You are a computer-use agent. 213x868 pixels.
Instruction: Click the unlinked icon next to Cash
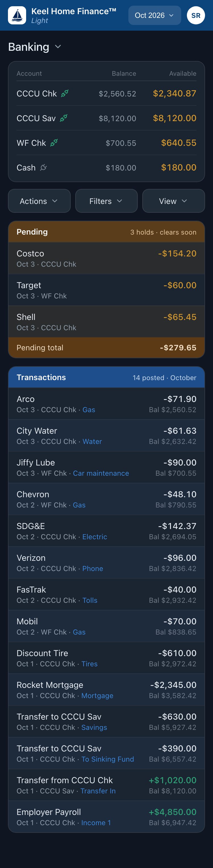point(43,167)
